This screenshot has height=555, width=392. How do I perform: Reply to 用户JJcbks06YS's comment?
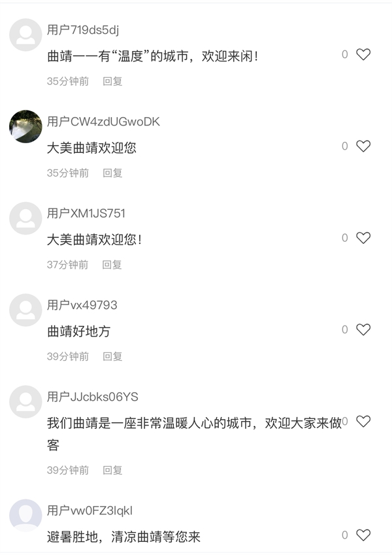point(112,470)
